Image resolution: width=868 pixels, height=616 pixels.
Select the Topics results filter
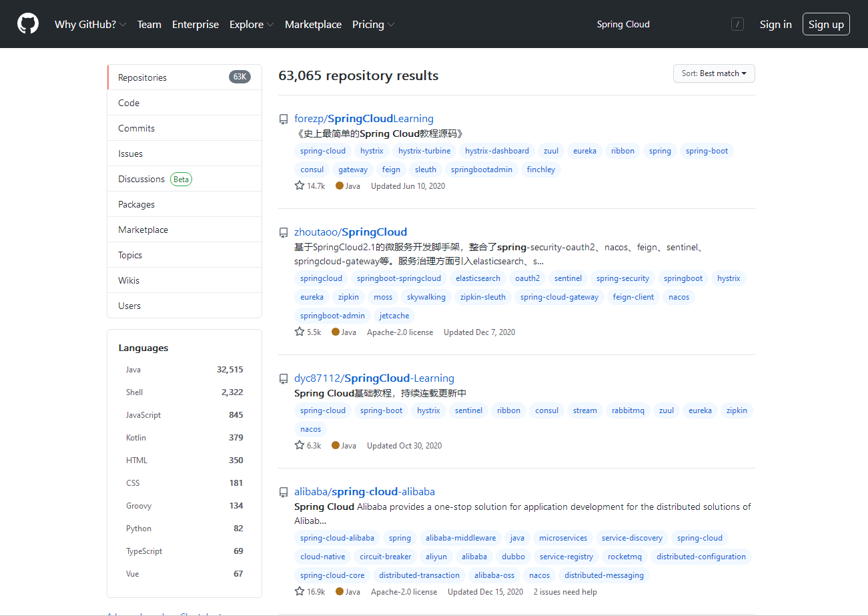[184, 255]
